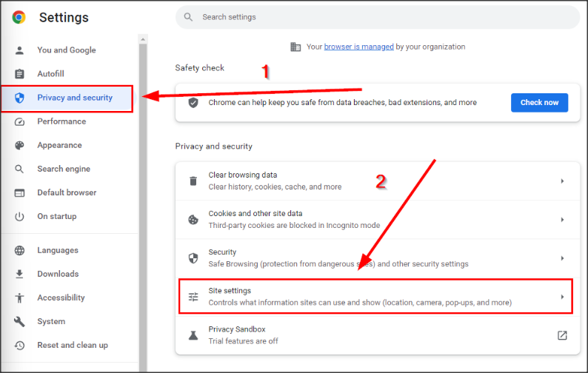Expand Cookies and other site data arrow
The height and width of the screenshot is (373, 588).
[562, 220]
